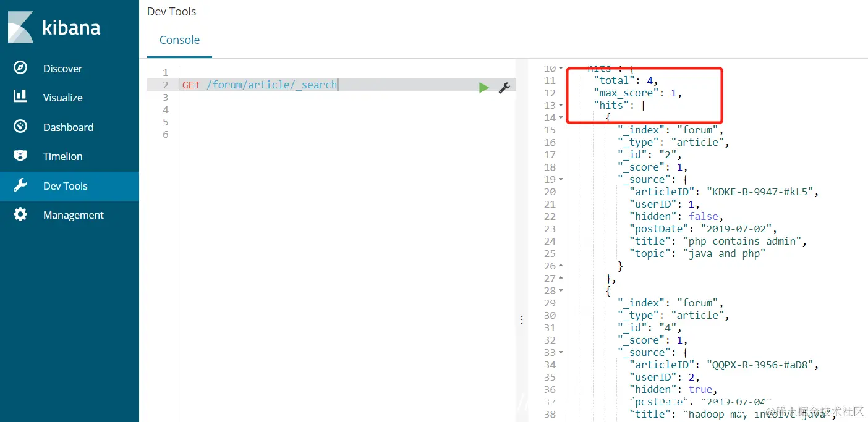Open Discover compass icon
Image resolution: width=868 pixels, height=422 pixels.
click(x=20, y=68)
